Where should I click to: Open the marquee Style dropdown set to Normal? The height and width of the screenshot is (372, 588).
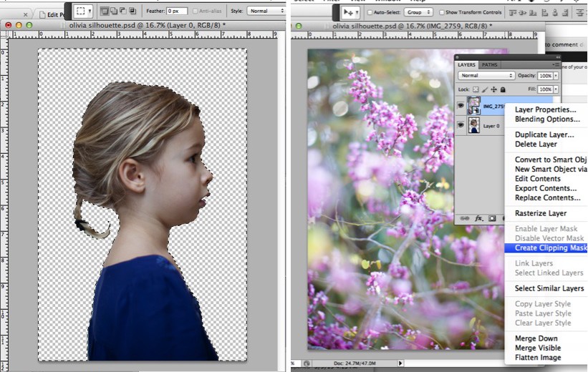(266, 11)
